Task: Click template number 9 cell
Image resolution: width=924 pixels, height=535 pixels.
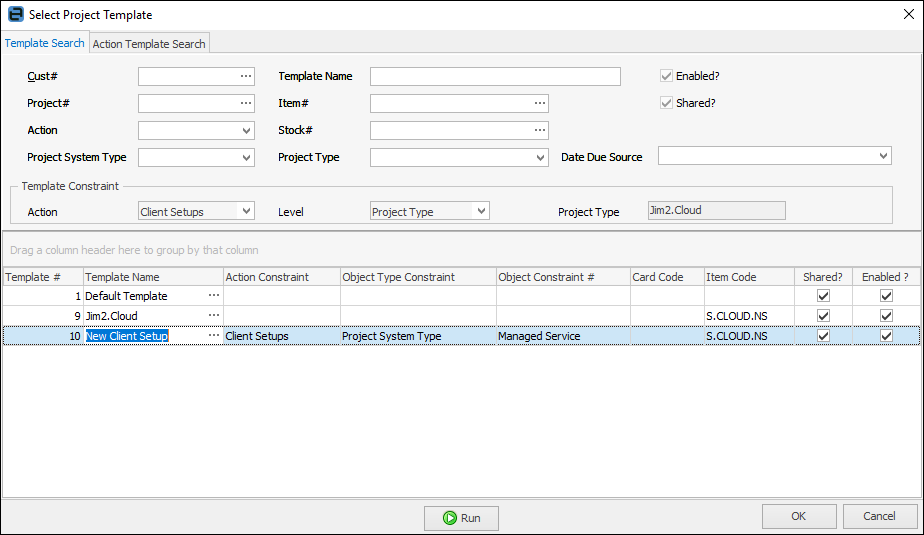Action: pyautogui.click(x=42, y=316)
